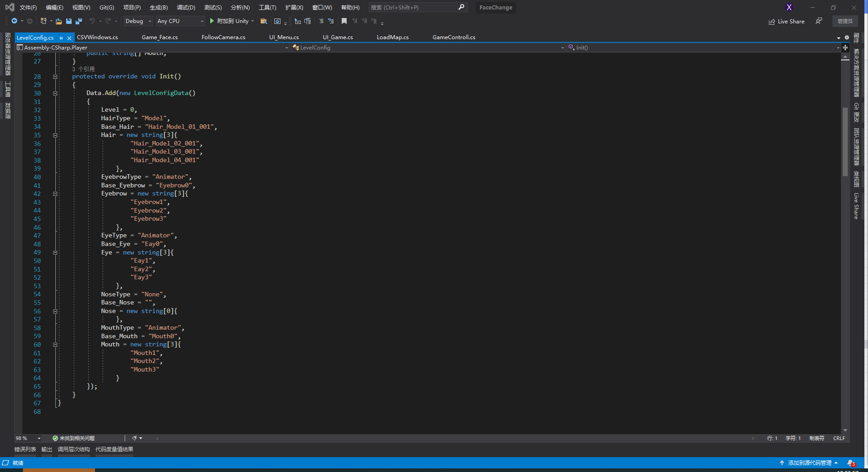
Task: Click the Open File folder icon
Action: pos(59,21)
